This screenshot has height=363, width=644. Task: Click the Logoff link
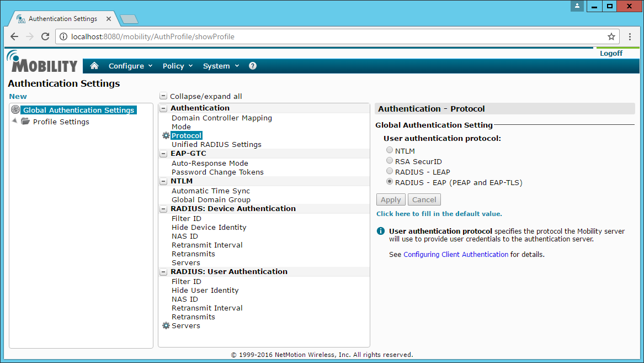(x=611, y=54)
